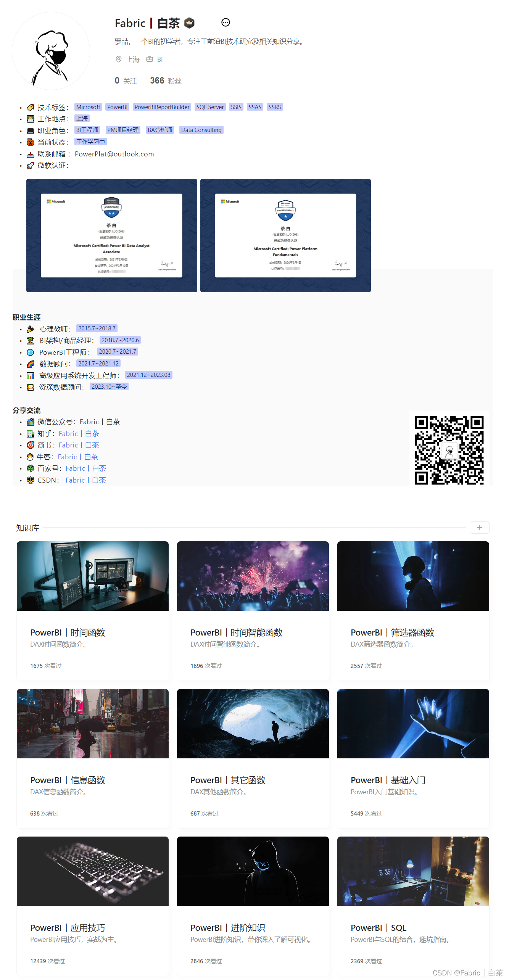Viewport: 509px width, 980px height.
Task: Click the 工作学习中 status tag
Action: click(90, 142)
